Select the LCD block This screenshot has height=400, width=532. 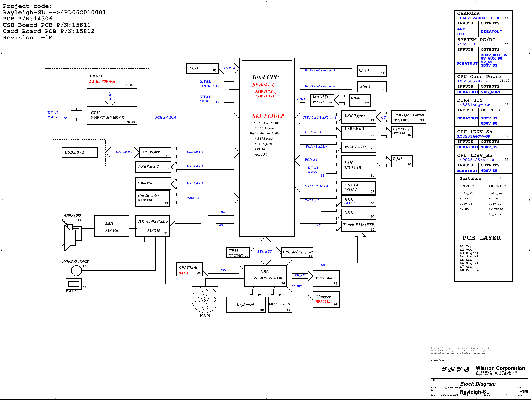tap(202, 68)
